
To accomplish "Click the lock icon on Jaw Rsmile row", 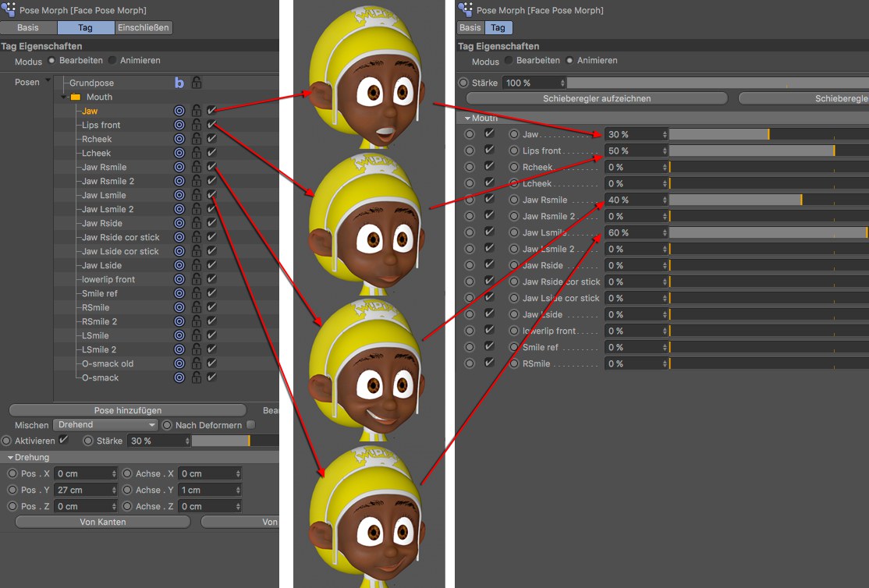I will click(197, 167).
